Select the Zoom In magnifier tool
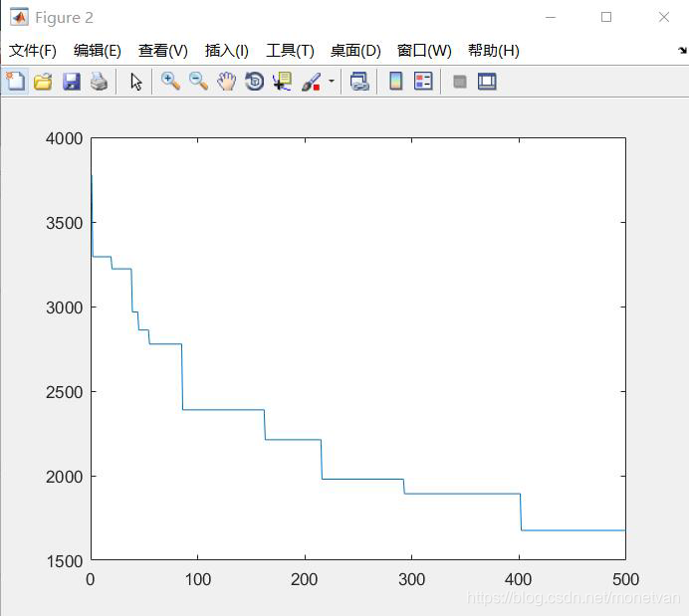Viewport: 689px width, 616px height. [170, 82]
